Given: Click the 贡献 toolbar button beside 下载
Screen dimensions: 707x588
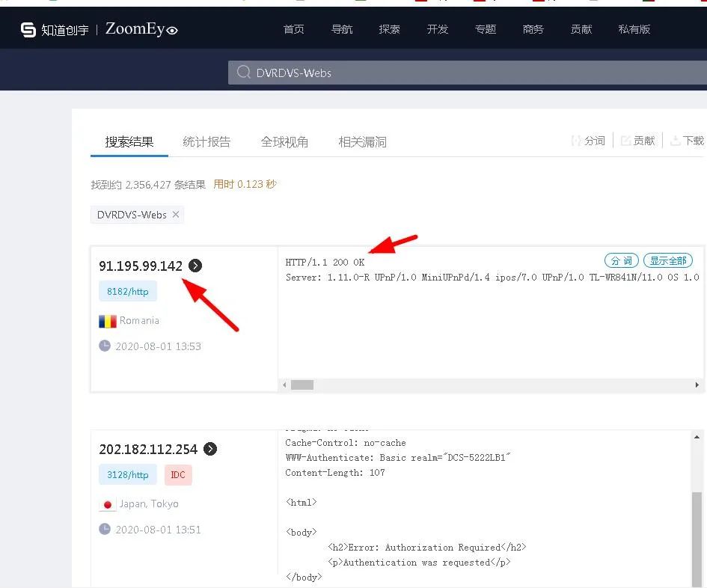Looking at the screenshot, I should pos(638,141).
